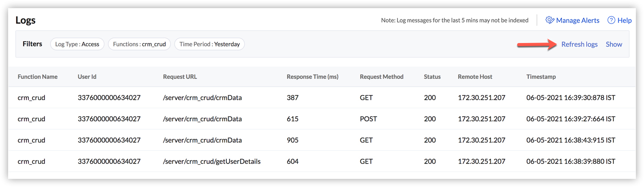Screen dimensions: 644x187
Task: Open the Time Period: Yesterday filter
Action: click(210, 44)
